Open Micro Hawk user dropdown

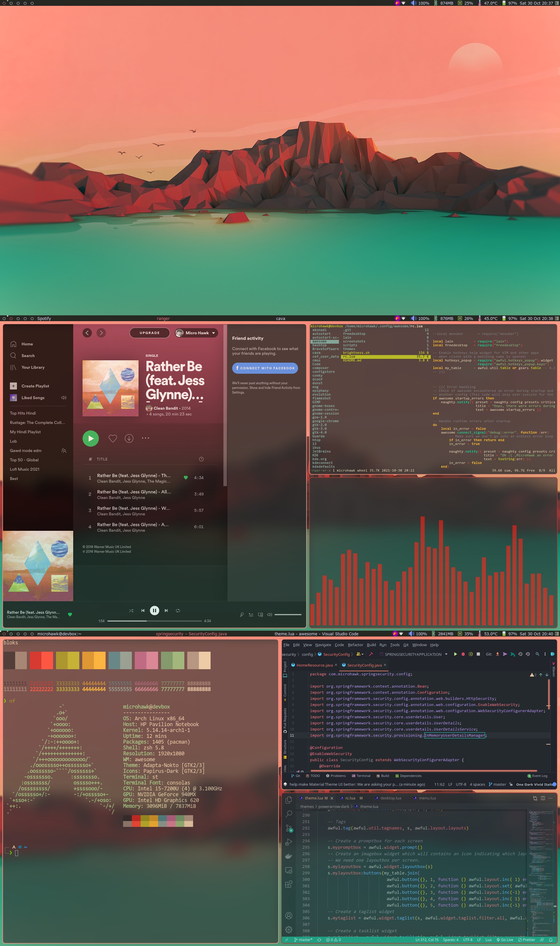(197, 333)
